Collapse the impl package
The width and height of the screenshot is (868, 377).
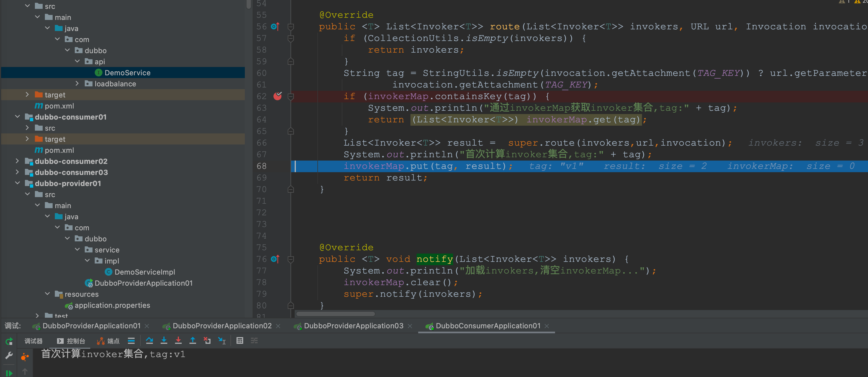(87, 260)
